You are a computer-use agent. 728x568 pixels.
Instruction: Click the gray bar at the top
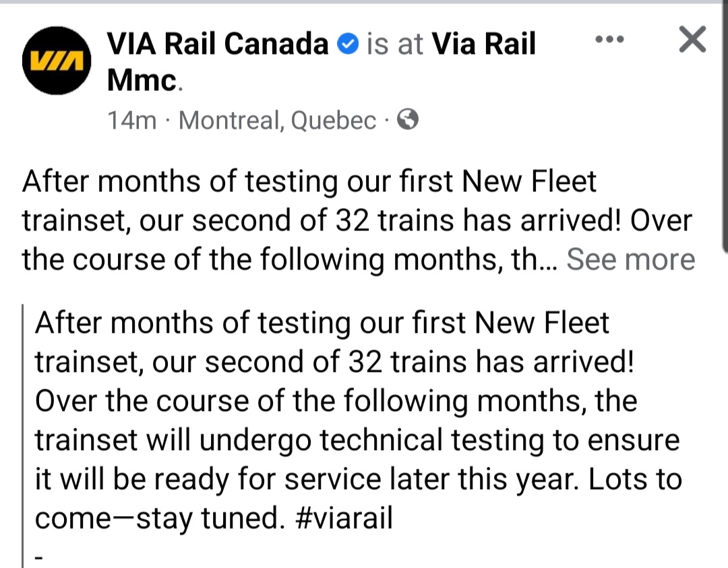tap(364, 2)
